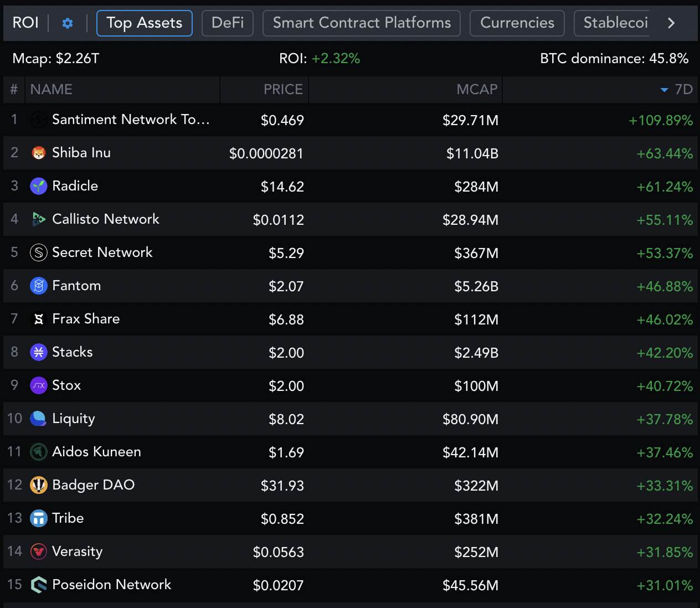Open the Santiment Network Token row name
The width and height of the screenshot is (700, 608).
(x=131, y=120)
